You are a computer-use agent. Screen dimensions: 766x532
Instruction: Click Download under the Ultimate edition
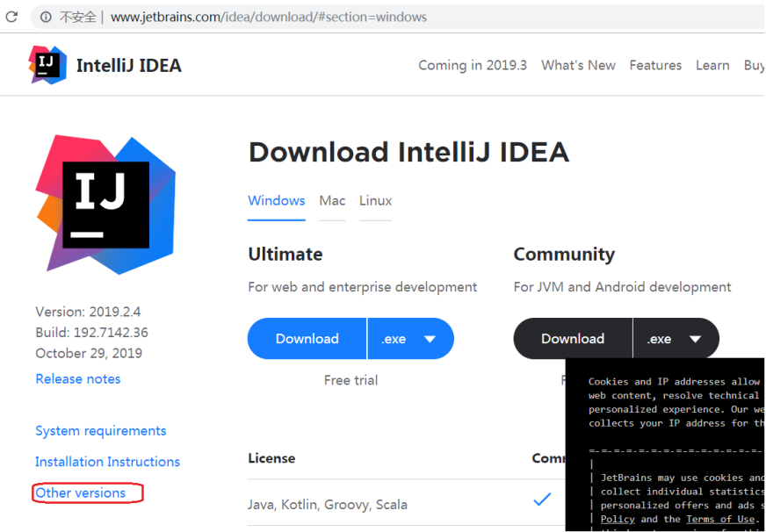pos(307,339)
